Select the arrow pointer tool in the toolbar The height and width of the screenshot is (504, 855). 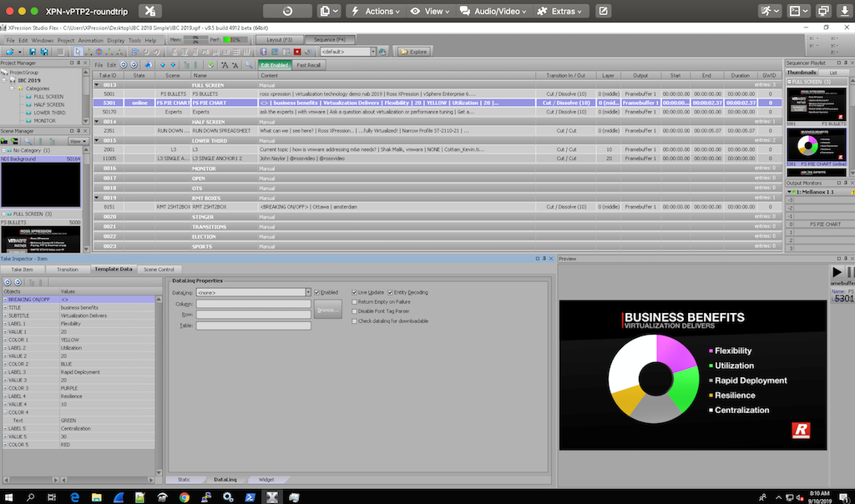point(78,52)
